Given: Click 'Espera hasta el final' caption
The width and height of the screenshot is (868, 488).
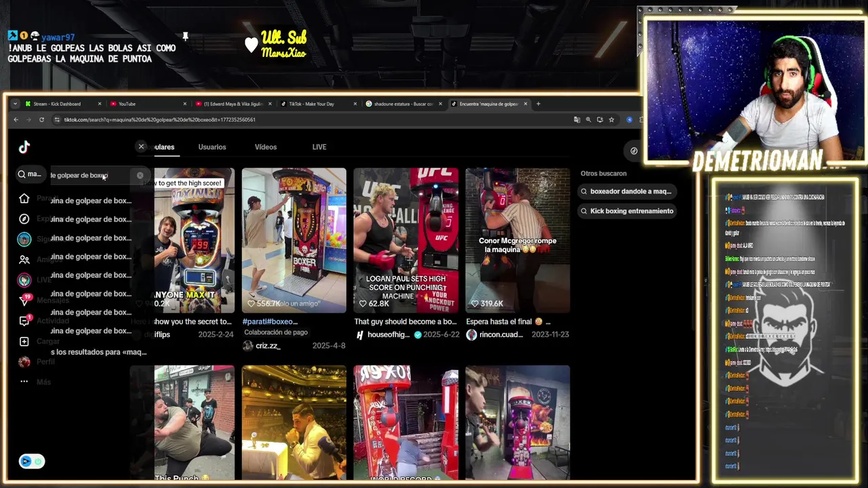Looking at the screenshot, I should click(x=508, y=322).
